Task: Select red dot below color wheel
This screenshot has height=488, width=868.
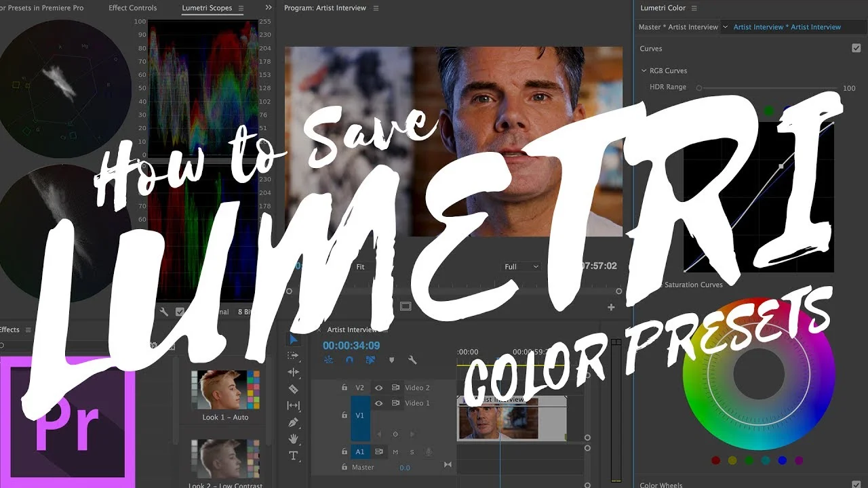Action: click(715, 461)
